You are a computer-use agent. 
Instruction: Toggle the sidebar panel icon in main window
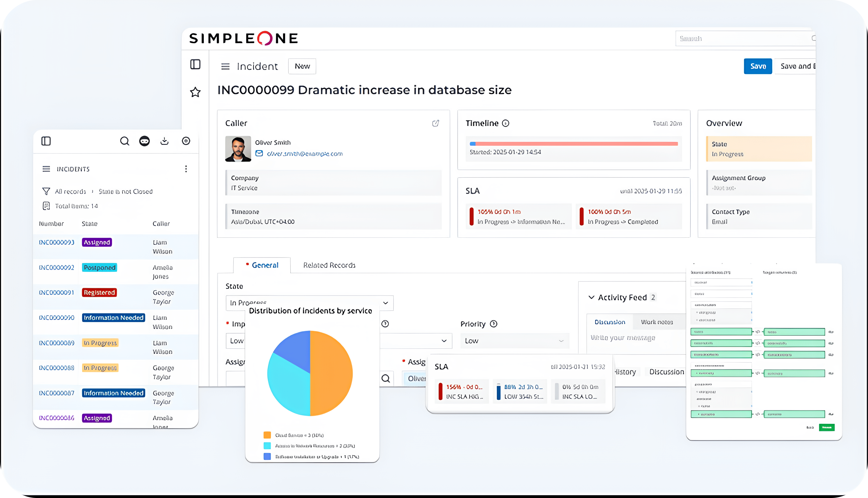pyautogui.click(x=195, y=64)
